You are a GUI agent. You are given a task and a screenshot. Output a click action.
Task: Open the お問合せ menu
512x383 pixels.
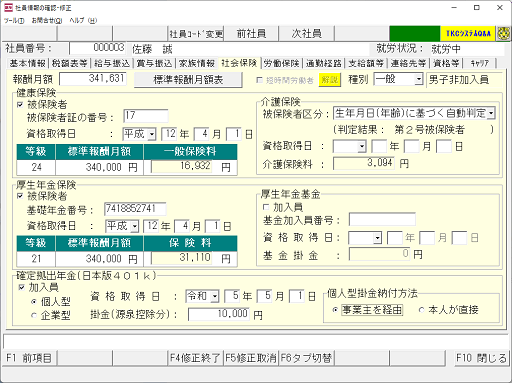pyautogui.click(x=47, y=21)
